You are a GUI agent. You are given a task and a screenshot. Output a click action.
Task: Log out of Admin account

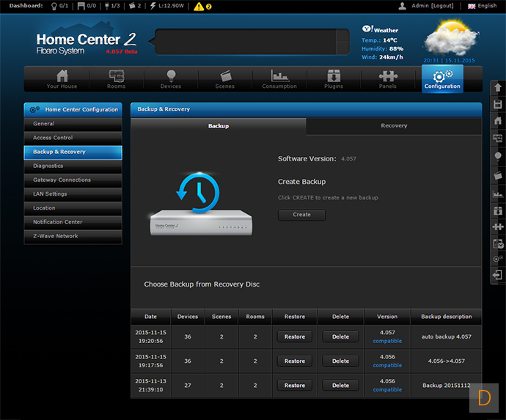[x=442, y=6]
